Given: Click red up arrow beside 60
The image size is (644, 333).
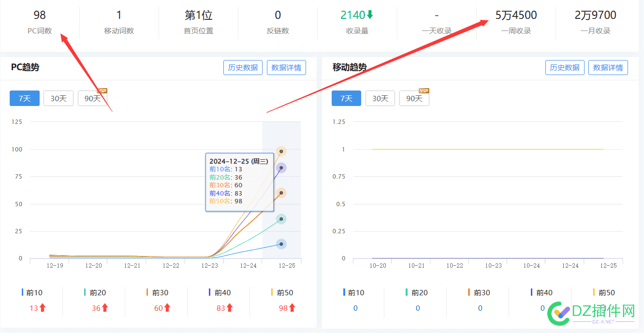Looking at the screenshot, I should (167, 308).
